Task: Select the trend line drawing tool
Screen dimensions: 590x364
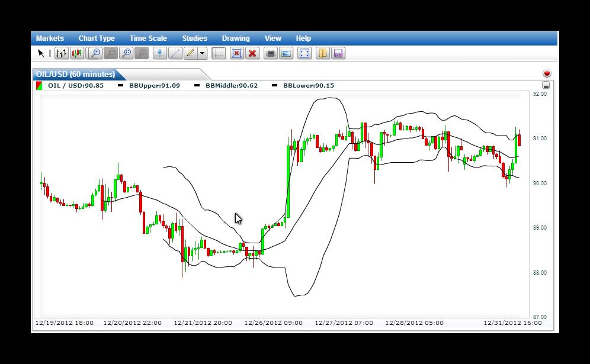Action: coord(175,53)
